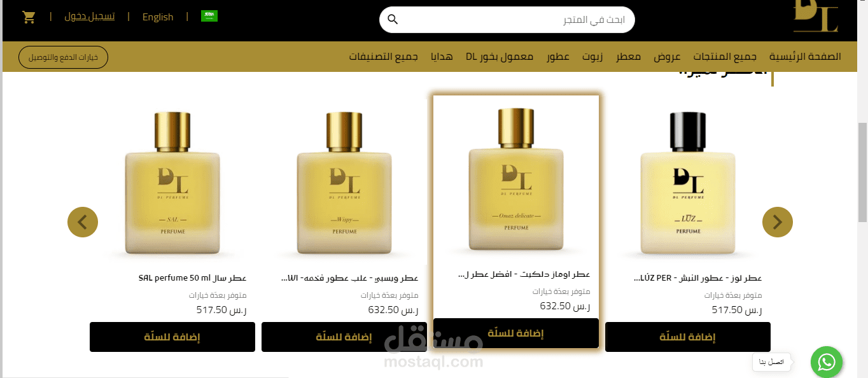
Task: Show the next products with the right carousel arrow
Action: pos(778,222)
